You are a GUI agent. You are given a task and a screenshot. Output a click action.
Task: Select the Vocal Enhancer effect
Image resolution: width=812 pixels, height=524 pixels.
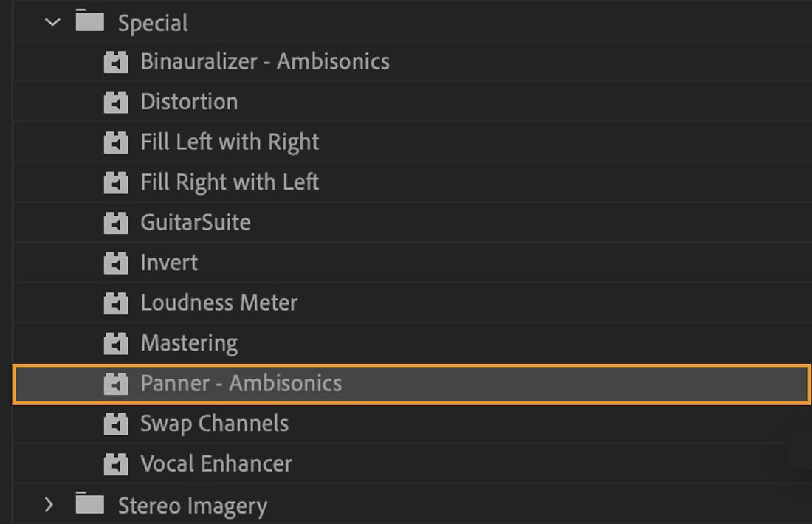point(214,463)
